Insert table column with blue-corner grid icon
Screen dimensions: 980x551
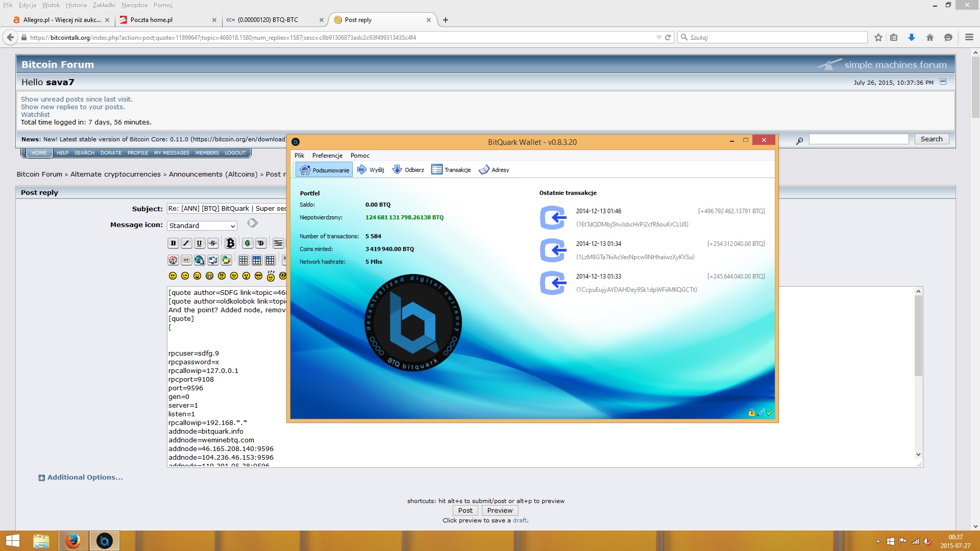pyautogui.click(x=270, y=260)
